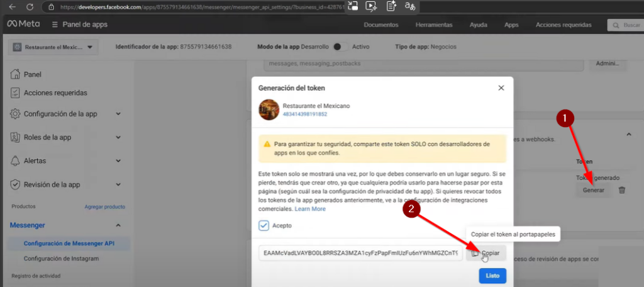This screenshot has height=287, width=644.
Task: Click the padlock site info icon
Action: coord(51,7)
